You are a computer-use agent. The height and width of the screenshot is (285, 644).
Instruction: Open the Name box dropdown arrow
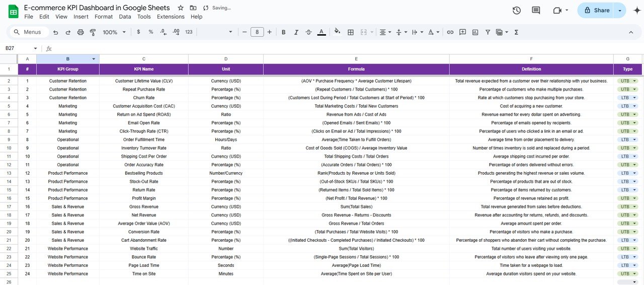(35, 48)
